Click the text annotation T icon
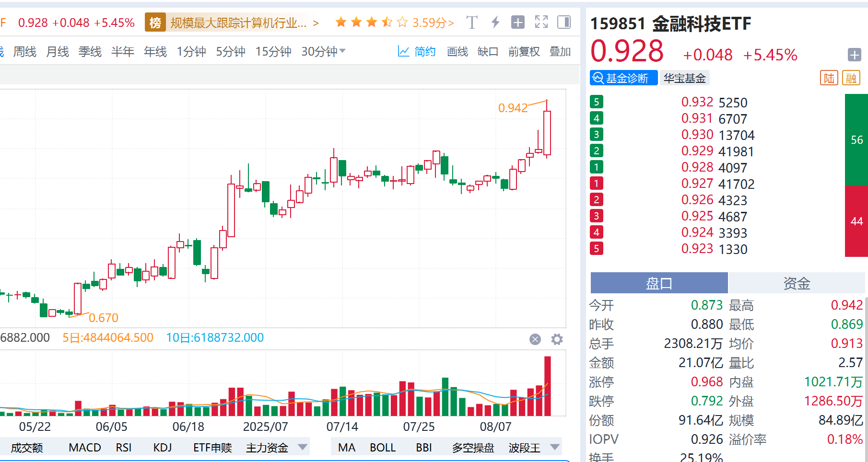The height and width of the screenshot is (462, 868). (472, 23)
